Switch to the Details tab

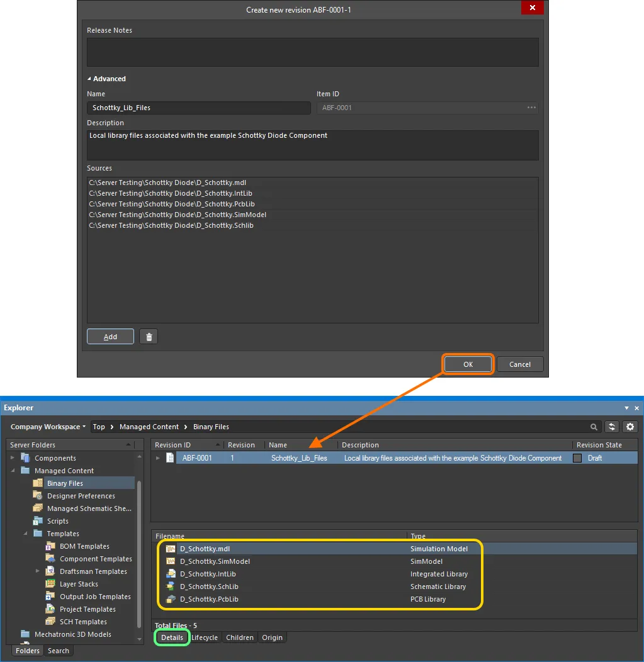coord(172,637)
